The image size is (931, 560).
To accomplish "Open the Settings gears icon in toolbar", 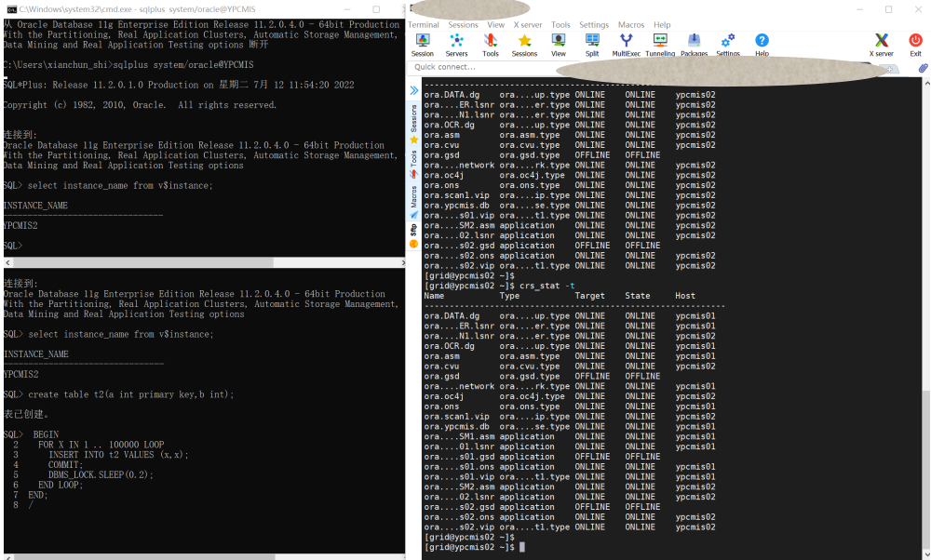I will [728, 45].
